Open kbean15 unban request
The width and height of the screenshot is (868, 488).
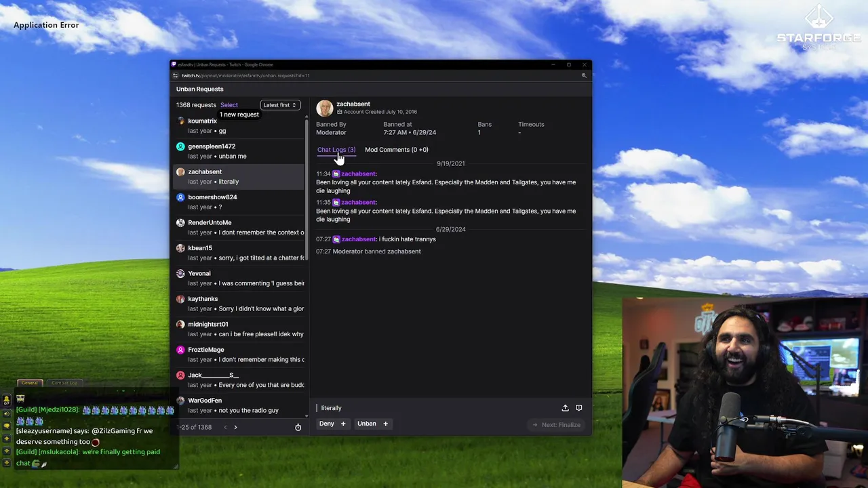[x=239, y=253]
